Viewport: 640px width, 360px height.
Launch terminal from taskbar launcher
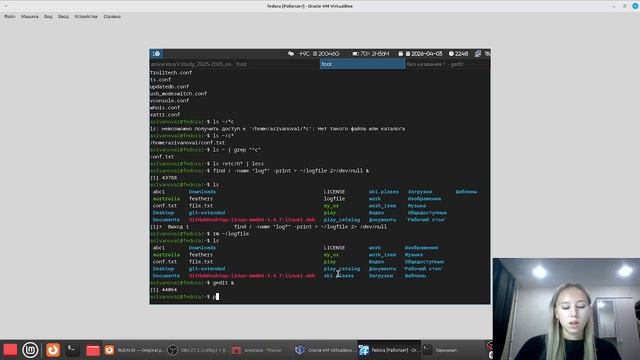click(73, 350)
